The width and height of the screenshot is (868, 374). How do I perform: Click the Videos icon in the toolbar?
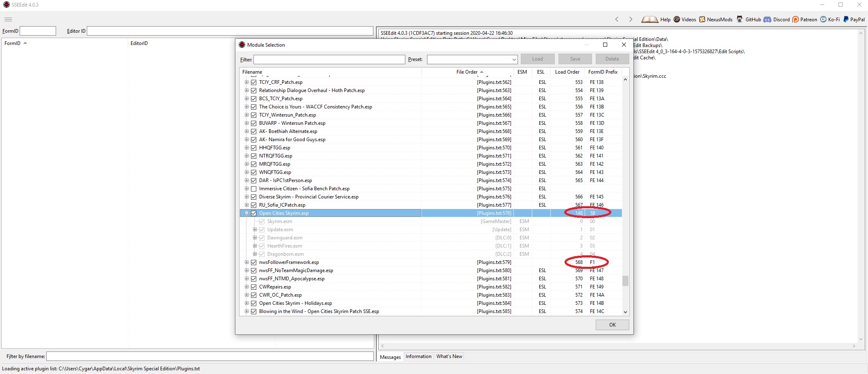pyautogui.click(x=676, y=19)
